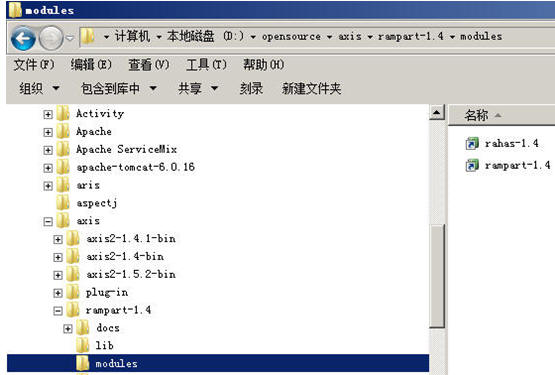Click the folder icon in address bar

87,37
